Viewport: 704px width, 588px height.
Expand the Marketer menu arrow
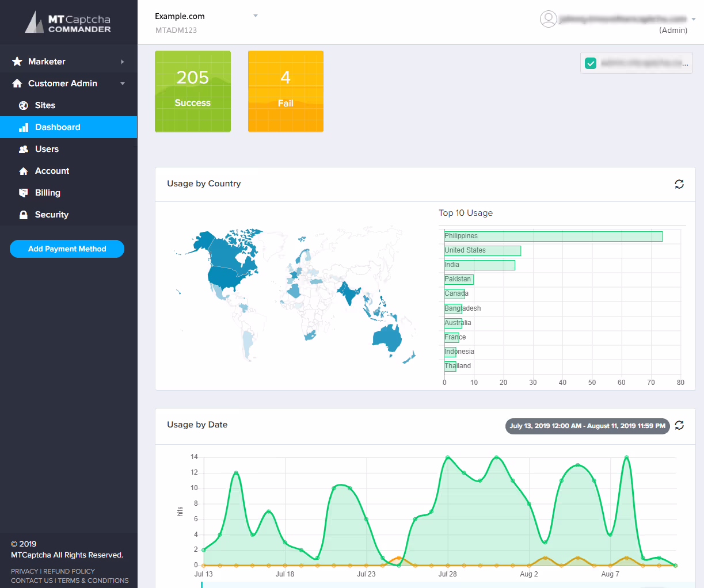pos(123,61)
